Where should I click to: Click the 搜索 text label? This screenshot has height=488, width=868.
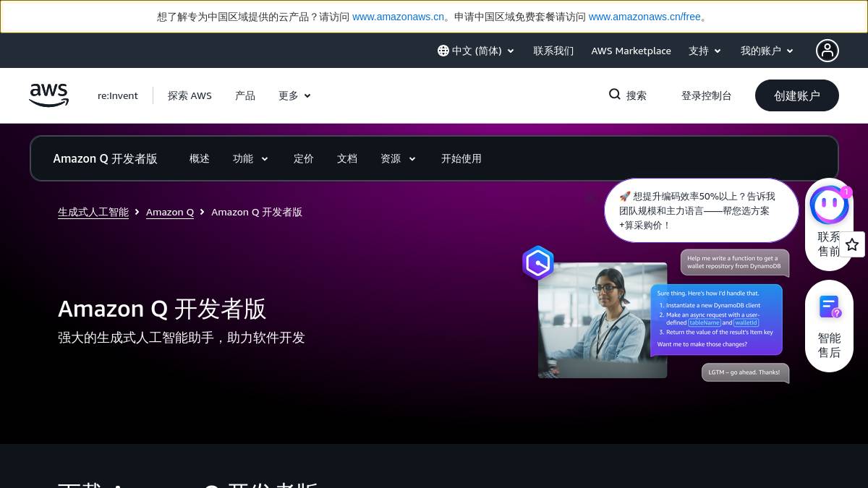click(x=637, y=95)
